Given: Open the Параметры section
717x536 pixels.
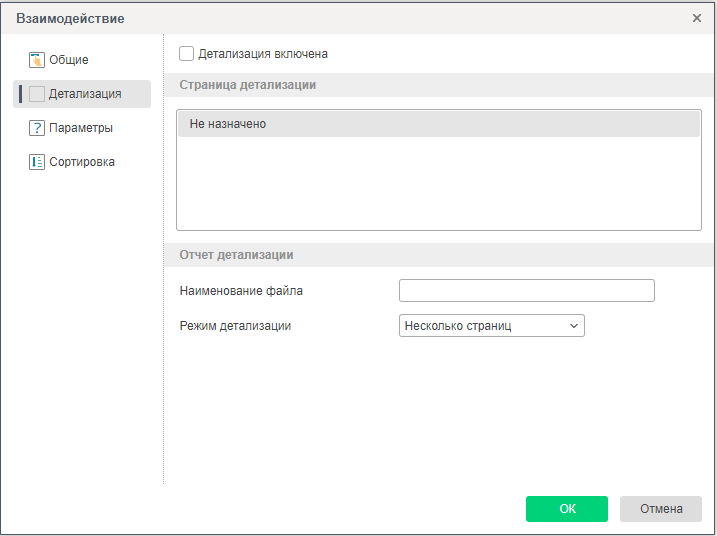Looking at the screenshot, I should [x=80, y=128].
